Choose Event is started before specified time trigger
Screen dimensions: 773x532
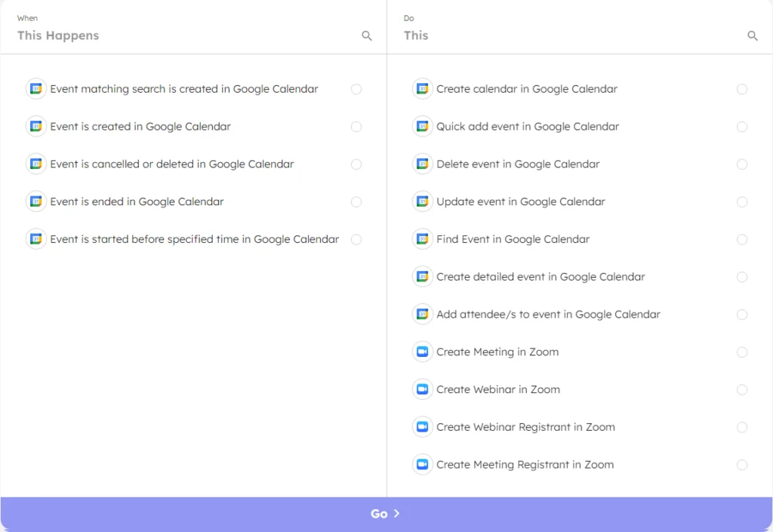(x=194, y=239)
